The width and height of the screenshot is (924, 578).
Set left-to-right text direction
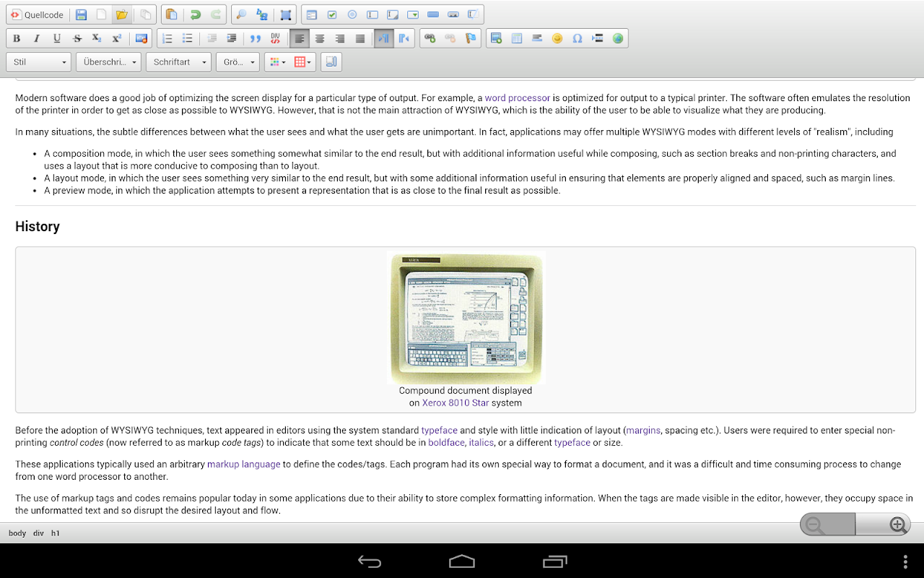point(384,38)
